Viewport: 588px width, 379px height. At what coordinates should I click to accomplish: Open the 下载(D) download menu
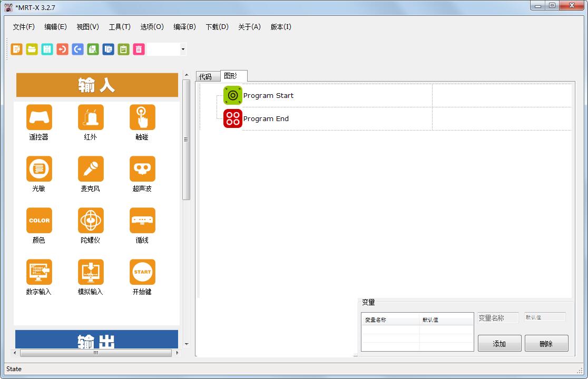pos(217,27)
